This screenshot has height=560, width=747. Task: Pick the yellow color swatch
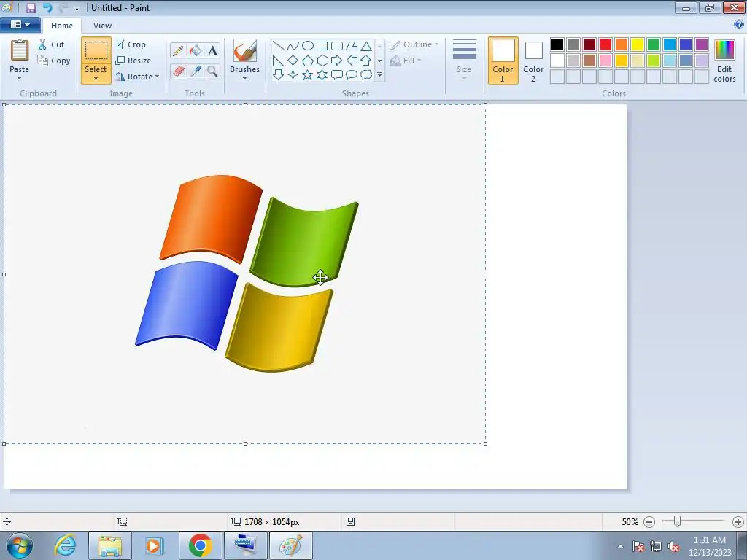638,44
